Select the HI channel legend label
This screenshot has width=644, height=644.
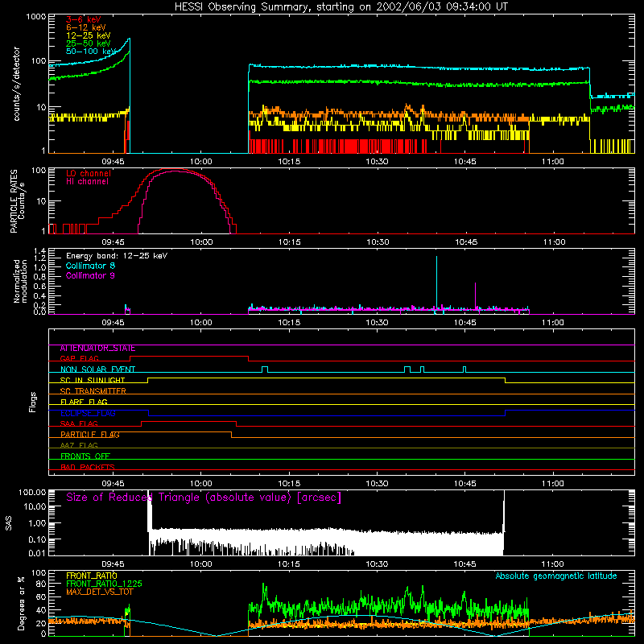pos(87,182)
